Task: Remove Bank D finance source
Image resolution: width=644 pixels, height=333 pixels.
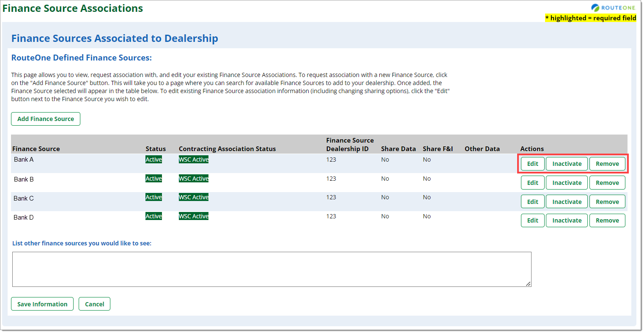Action: tap(607, 220)
